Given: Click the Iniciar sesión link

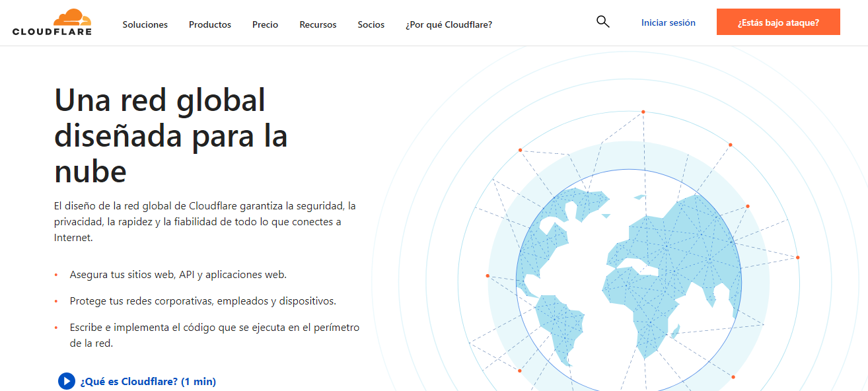Looking at the screenshot, I should (x=667, y=22).
